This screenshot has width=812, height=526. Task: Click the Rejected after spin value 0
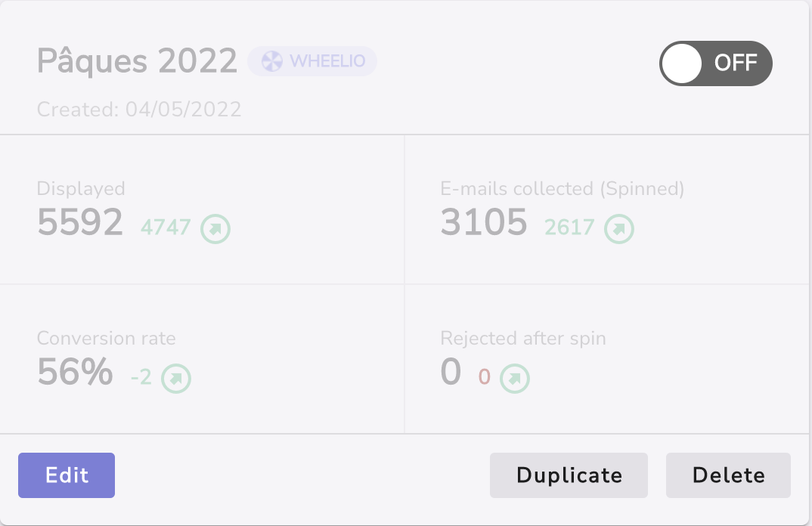tap(451, 372)
